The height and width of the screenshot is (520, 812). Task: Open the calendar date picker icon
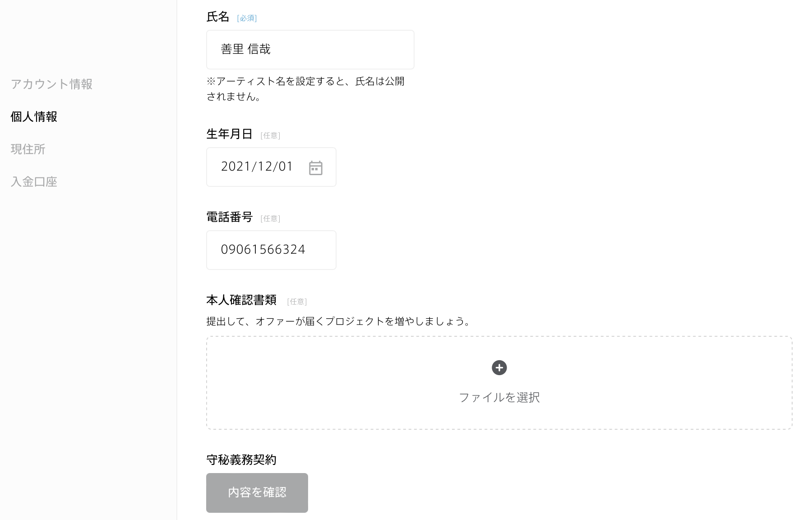click(x=315, y=168)
